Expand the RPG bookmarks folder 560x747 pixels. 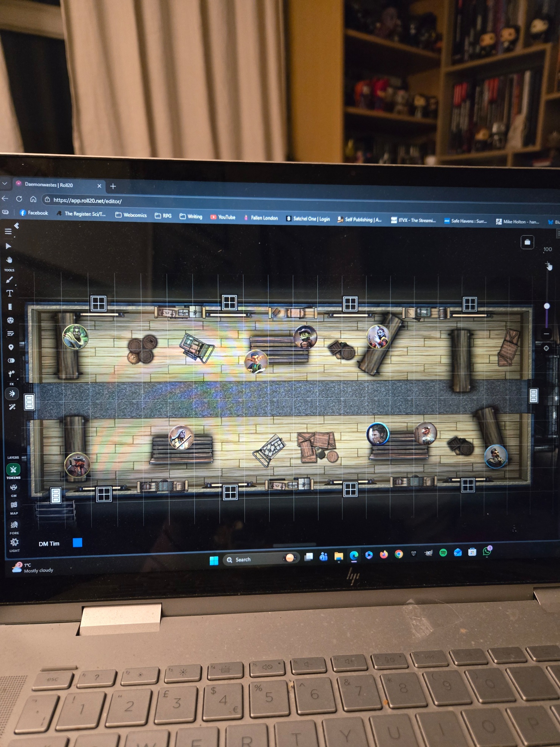163,216
